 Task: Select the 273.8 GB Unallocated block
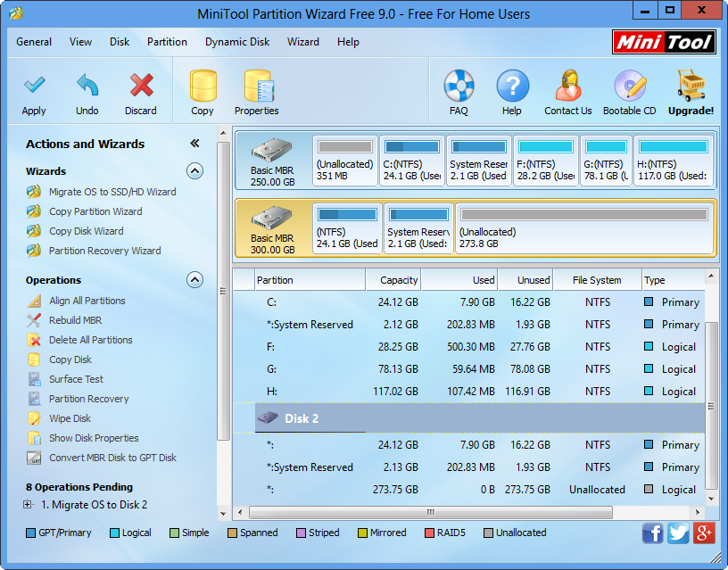584,228
